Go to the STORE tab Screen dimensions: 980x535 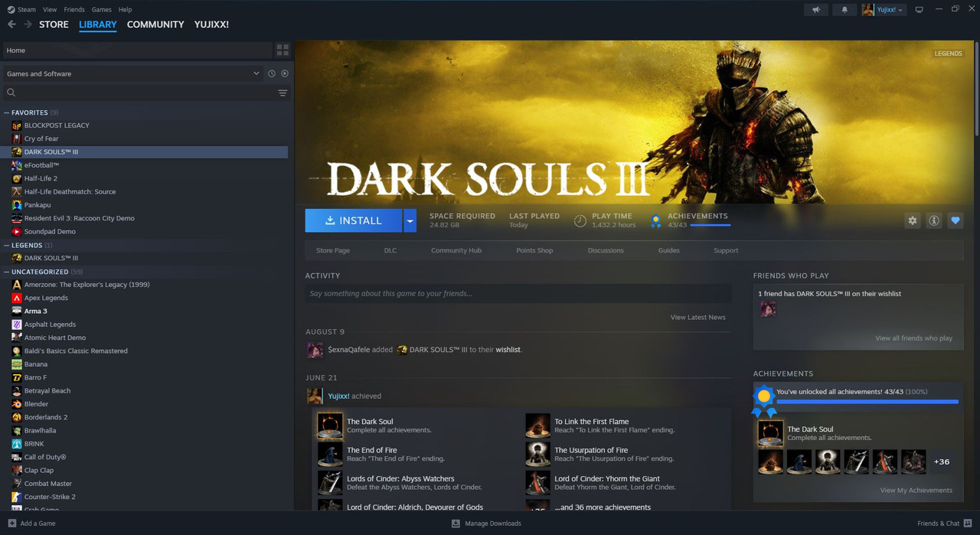[54, 24]
